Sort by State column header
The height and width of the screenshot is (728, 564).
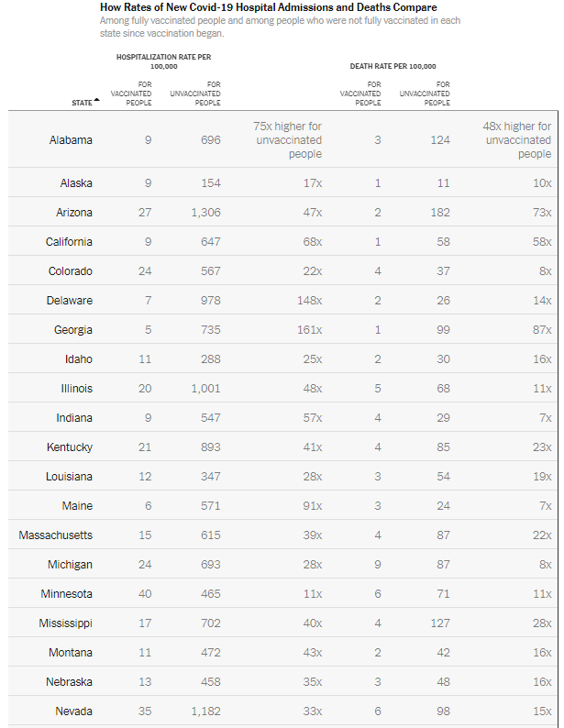[x=83, y=103]
